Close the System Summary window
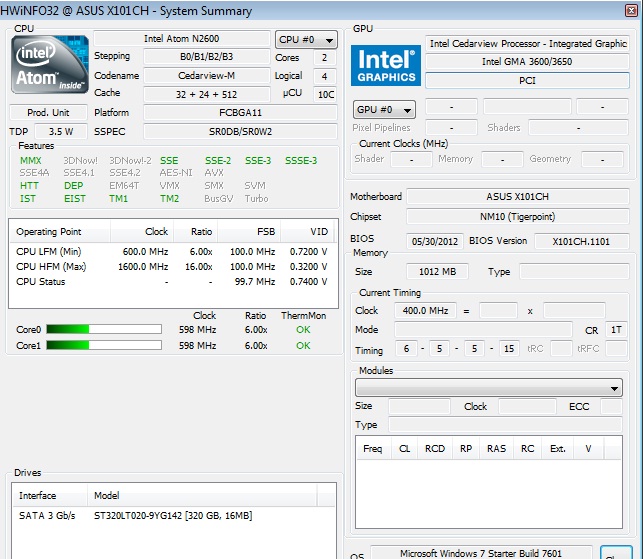643x559 pixels. [631, 10]
